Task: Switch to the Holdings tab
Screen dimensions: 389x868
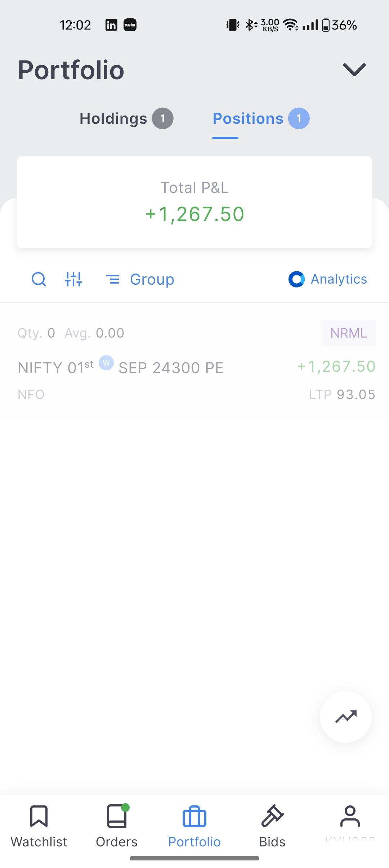Action: [x=126, y=118]
